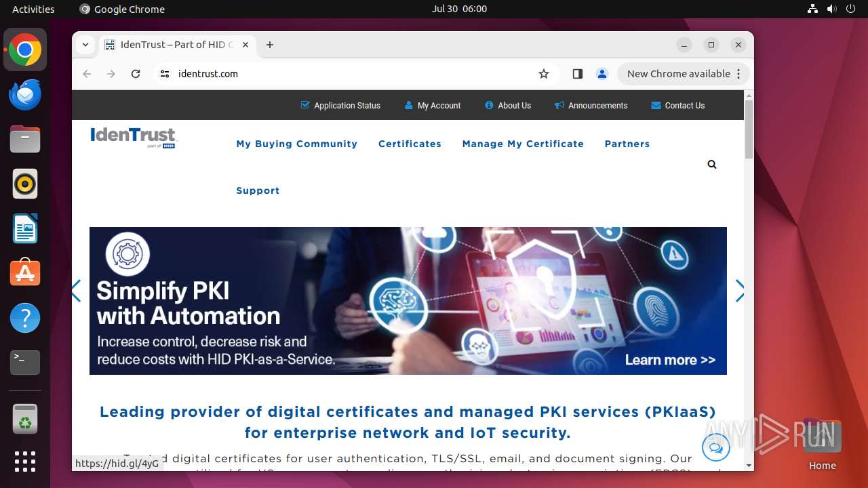Screen dimensions: 868x488
Task: Click the page vertical scrollbar thumb
Action: (749, 129)
